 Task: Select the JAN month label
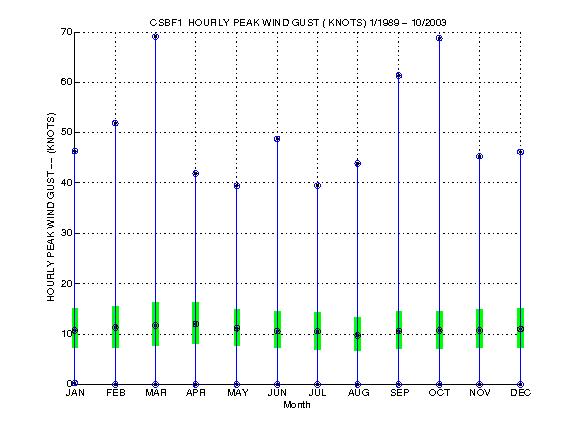click(x=75, y=393)
